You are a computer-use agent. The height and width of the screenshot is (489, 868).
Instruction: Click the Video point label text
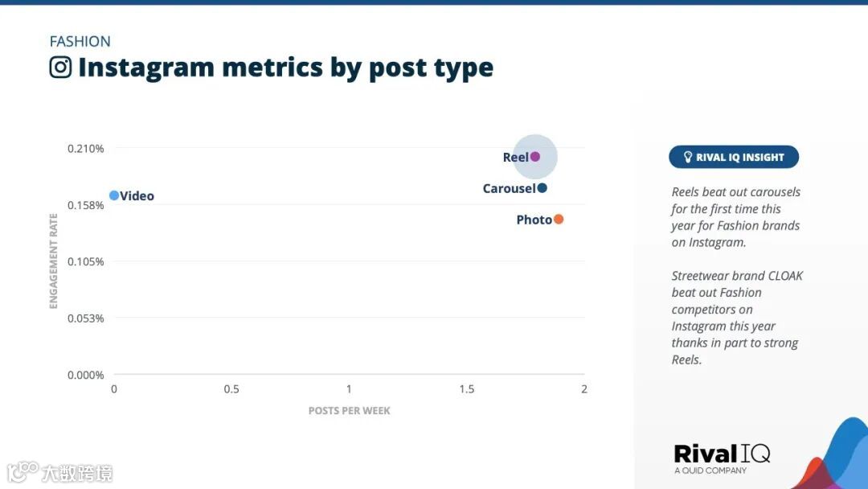tap(137, 196)
